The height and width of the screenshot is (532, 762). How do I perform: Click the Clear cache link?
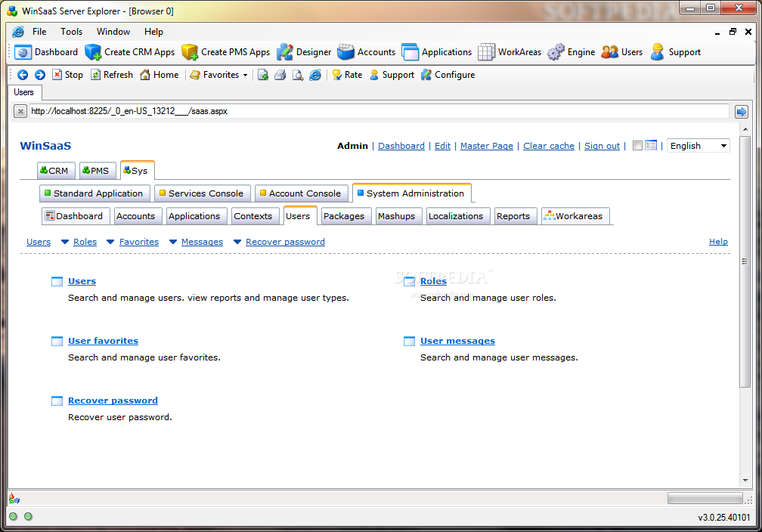pyautogui.click(x=549, y=146)
